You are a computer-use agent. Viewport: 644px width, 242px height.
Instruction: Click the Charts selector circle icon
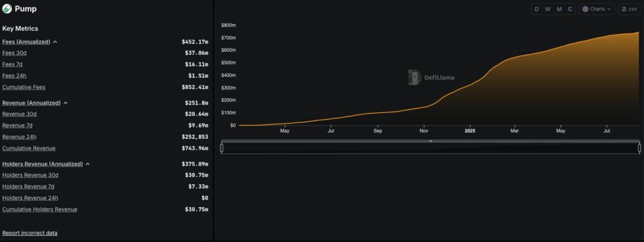[x=586, y=9]
